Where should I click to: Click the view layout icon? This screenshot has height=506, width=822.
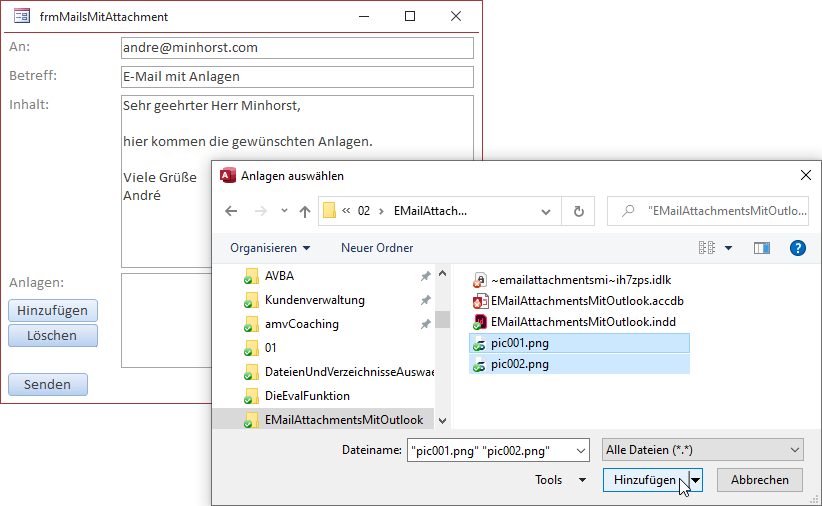pyautogui.click(x=707, y=247)
